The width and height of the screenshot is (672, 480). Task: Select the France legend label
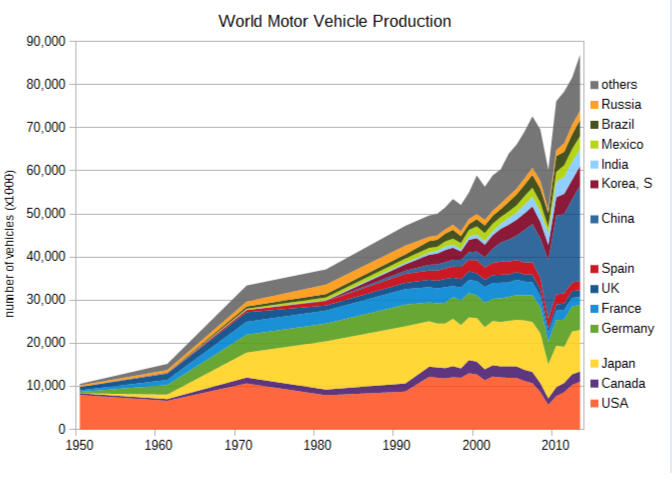coord(620,309)
